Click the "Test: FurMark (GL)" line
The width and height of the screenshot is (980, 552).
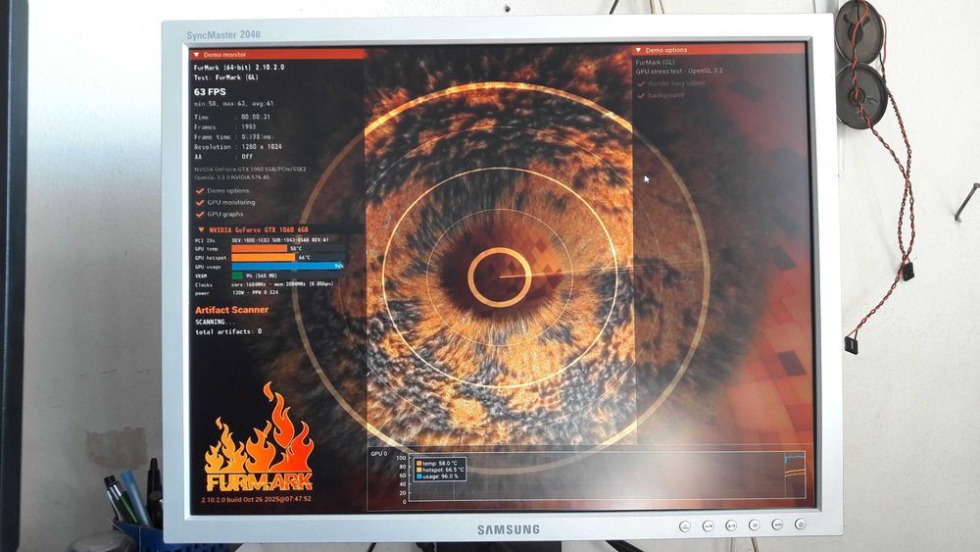pos(225,77)
